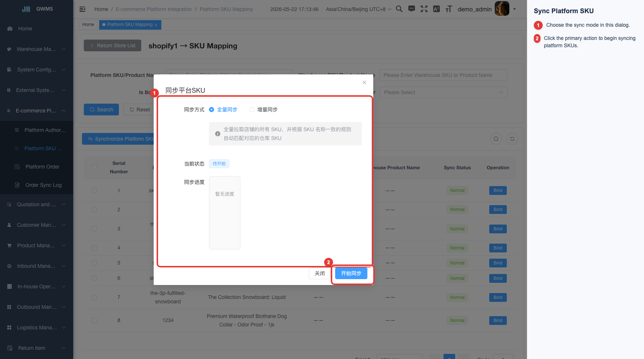Focus the Warehouse SKU or Product Name field

click(443, 75)
